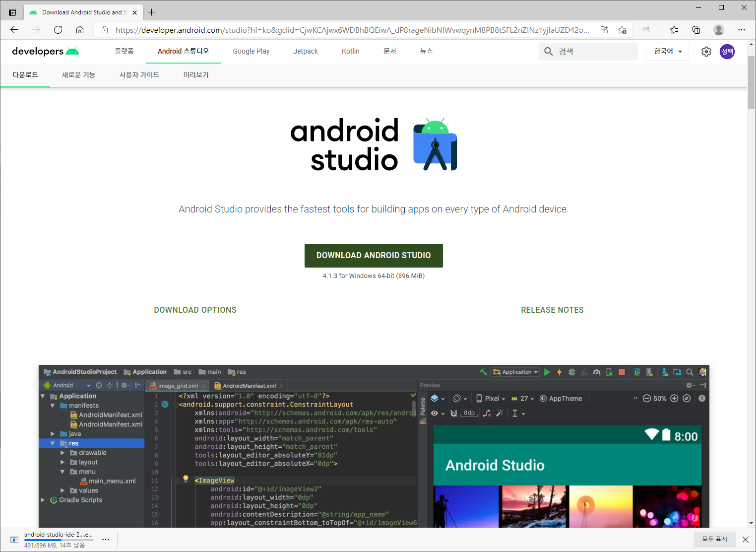Screen dimensions: 756x552
Task: Select the Android 스튜디오 navigation tab
Action: (x=183, y=51)
